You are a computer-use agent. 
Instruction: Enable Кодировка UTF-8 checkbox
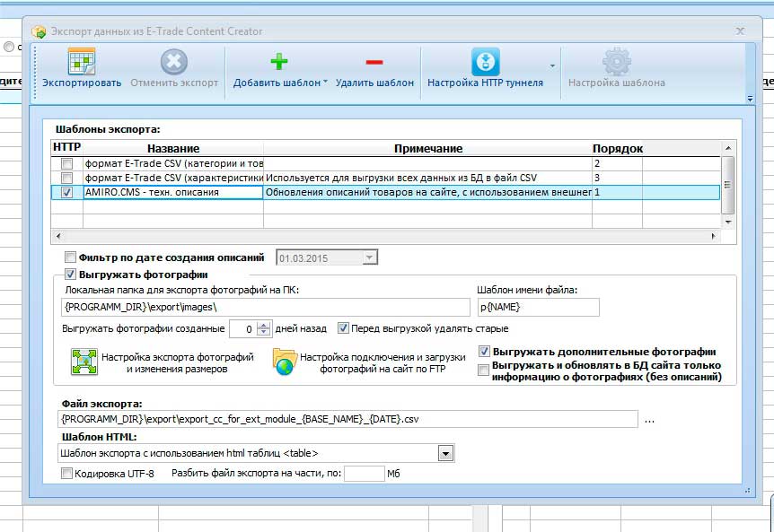[66, 474]
